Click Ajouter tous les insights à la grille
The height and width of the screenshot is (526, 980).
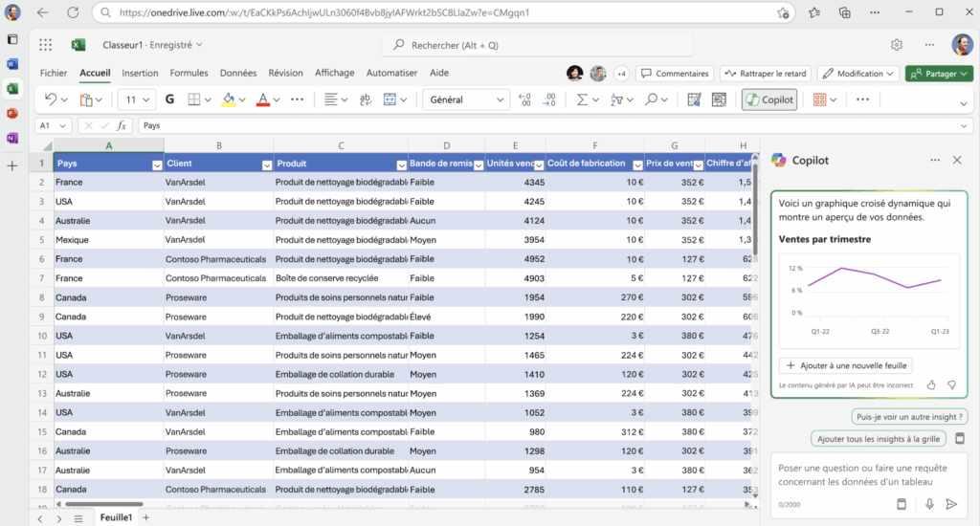click(879, 439)
